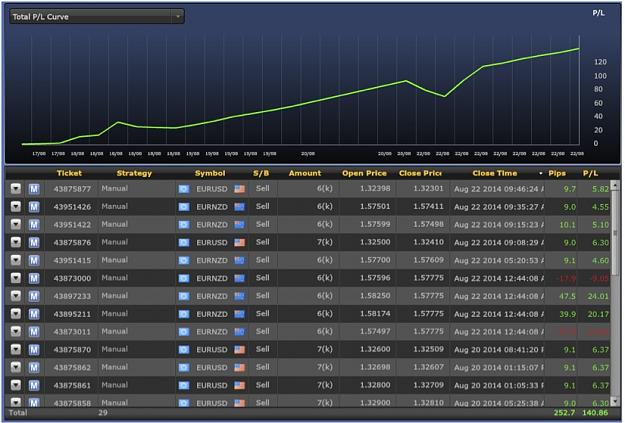This screenshot has width=625, height=423.
Task: Click the M manual icon for ticket 43897233
Action: [34, 296]
